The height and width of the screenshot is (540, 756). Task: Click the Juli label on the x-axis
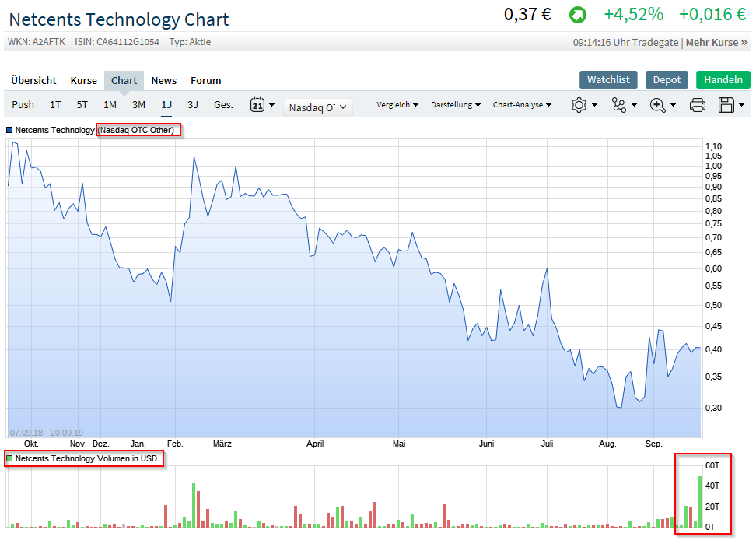[x=548, y=444]
